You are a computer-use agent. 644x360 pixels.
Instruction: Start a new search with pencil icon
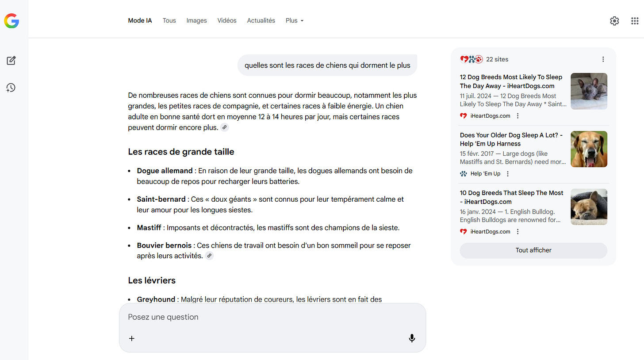tap(11, 61)
